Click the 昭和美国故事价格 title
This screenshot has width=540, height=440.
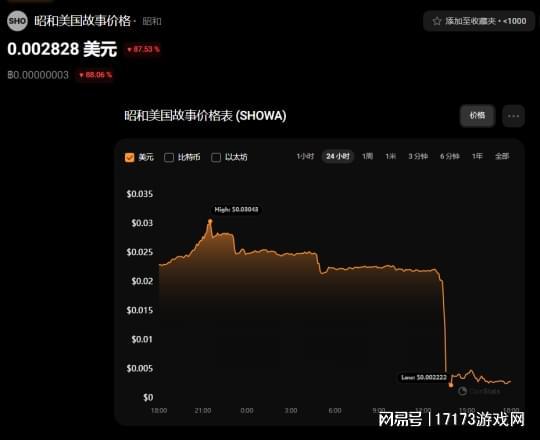[x=83, y=21]
